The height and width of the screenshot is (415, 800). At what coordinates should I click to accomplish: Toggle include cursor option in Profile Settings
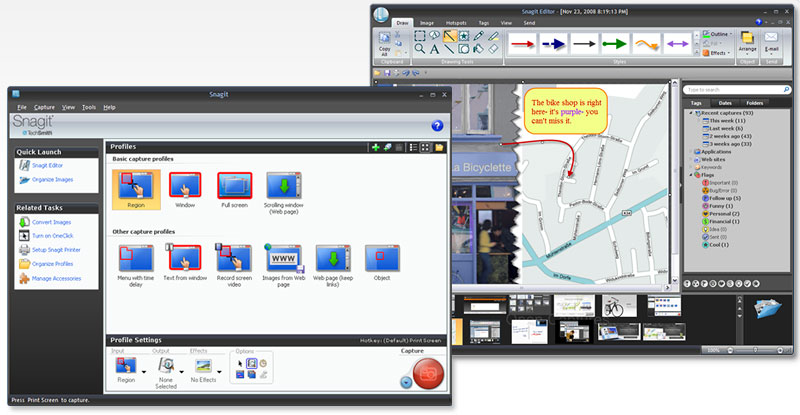click(240, 363)
